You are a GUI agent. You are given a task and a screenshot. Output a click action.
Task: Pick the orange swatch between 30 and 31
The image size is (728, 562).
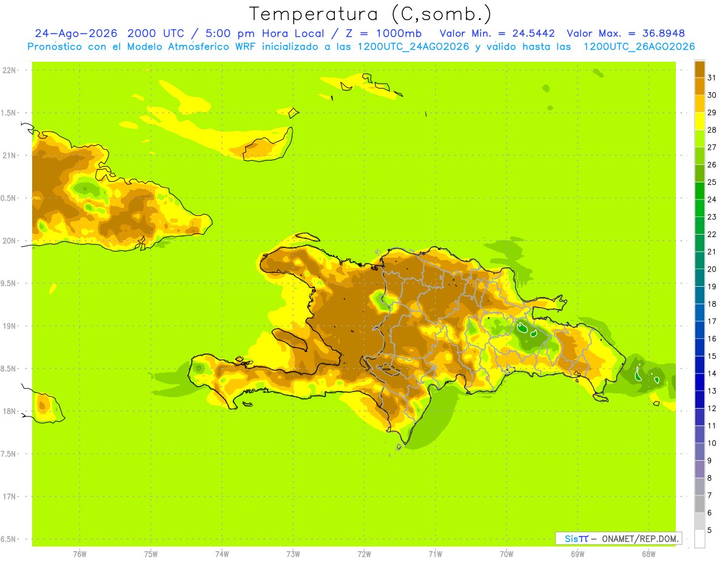tap(699, 87)
